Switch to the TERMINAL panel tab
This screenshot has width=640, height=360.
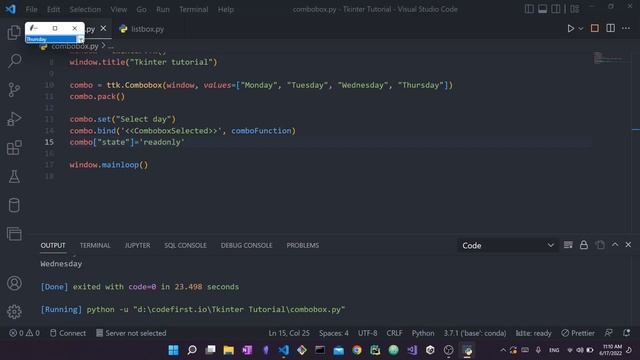tap(95, 245)
